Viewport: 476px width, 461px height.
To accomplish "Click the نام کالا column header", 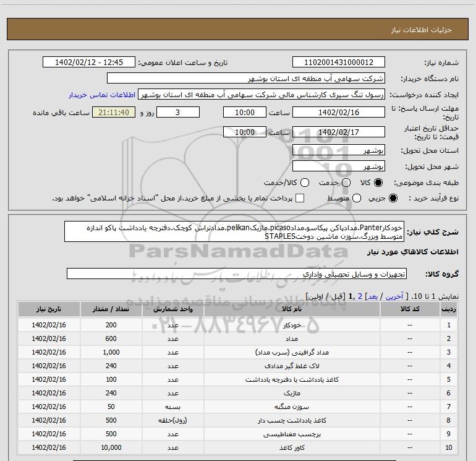I will pos(292,309).
